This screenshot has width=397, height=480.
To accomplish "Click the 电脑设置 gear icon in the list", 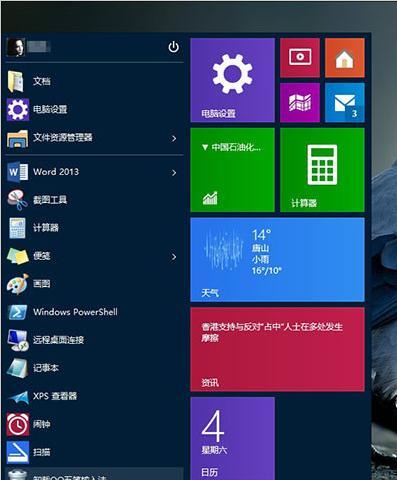I will (x=17, y=109).
